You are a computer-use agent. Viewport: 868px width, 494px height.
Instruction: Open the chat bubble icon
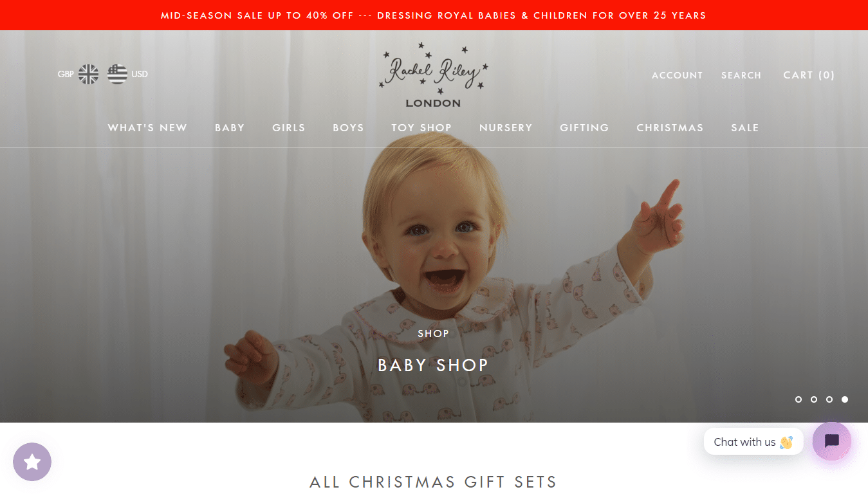tap(831, 441)
